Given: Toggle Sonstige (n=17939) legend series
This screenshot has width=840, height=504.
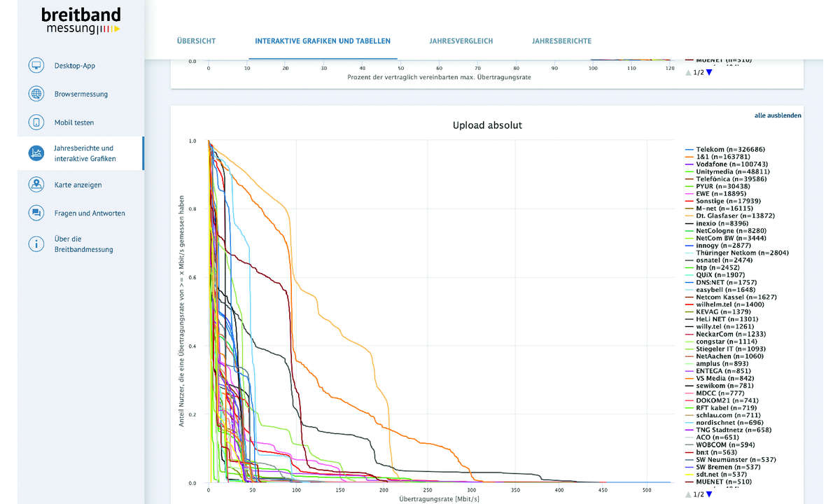Looking at the screenshot, I should (723, 201).
